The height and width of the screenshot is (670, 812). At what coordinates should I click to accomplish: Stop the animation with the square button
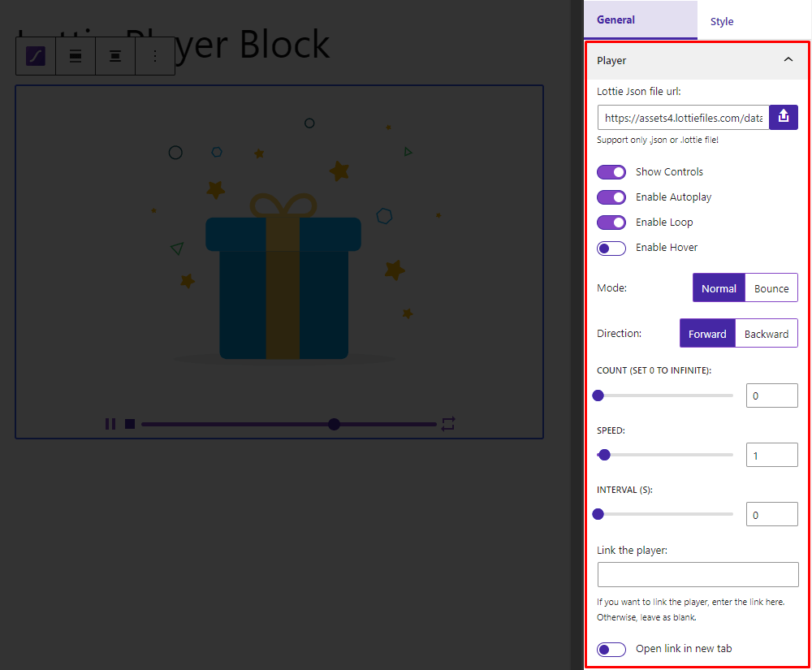coord(130,424)
